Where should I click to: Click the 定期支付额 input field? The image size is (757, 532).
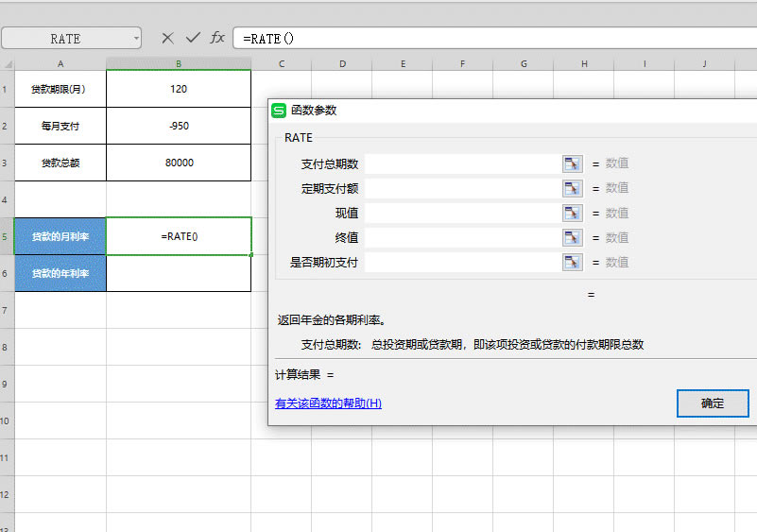[x=462, y=188]
